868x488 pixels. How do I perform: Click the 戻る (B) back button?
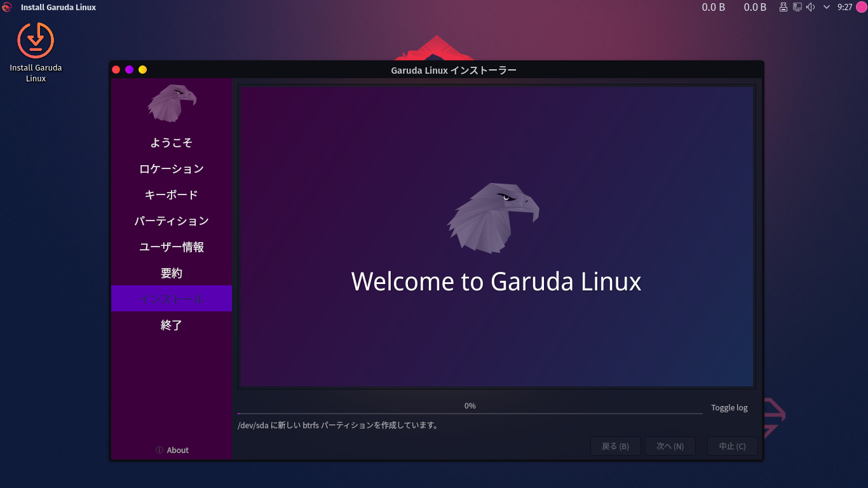pos(615,446)
